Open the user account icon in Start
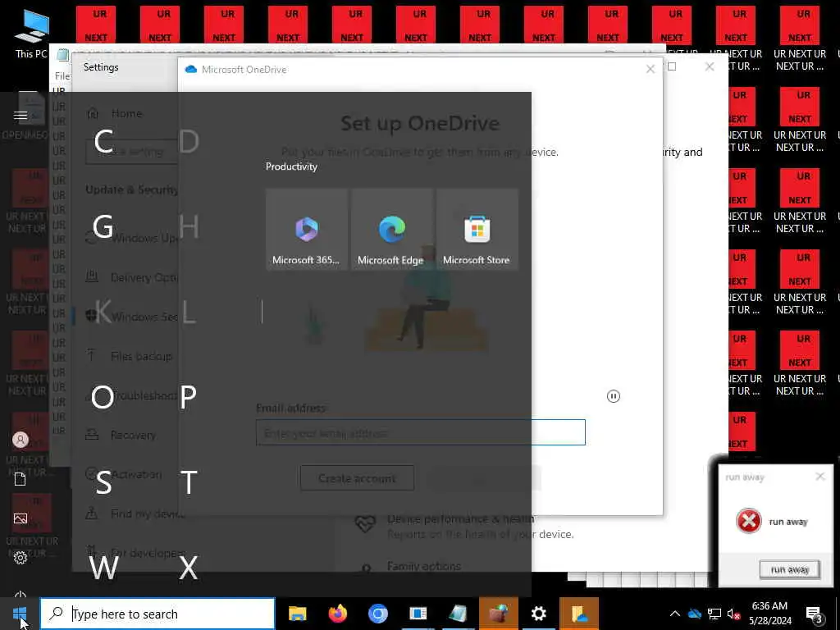Image resolution: width=840 pixels, height=630 pixels. 21,440
